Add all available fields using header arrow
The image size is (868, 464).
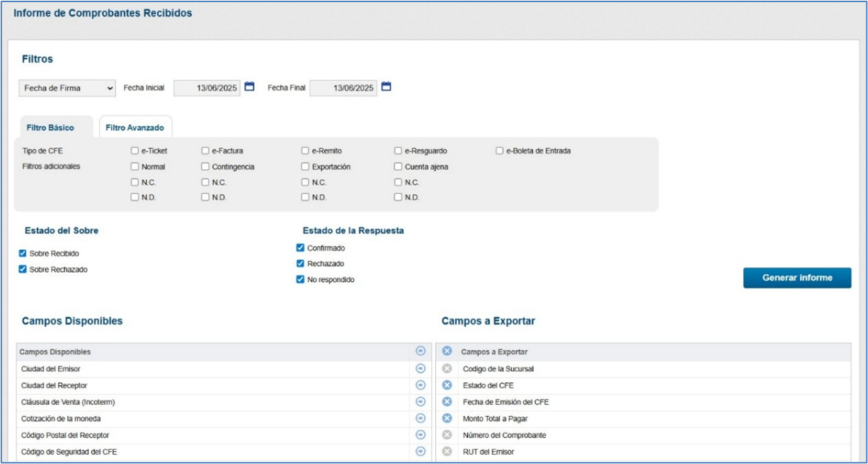(x=421, y=351)
